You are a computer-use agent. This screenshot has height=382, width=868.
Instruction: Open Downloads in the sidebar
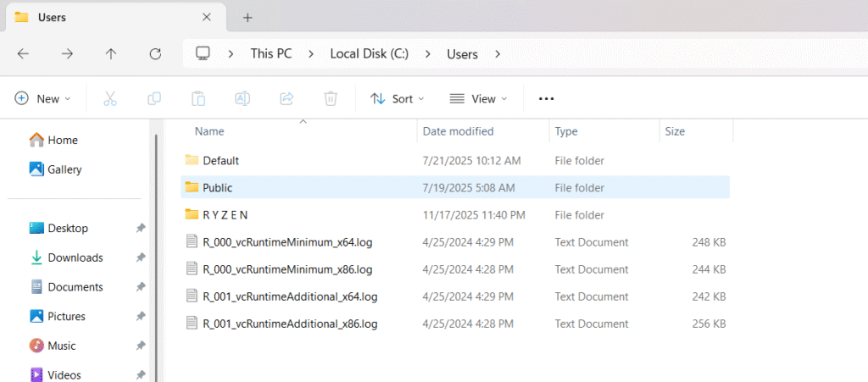[x=75, y=257]
